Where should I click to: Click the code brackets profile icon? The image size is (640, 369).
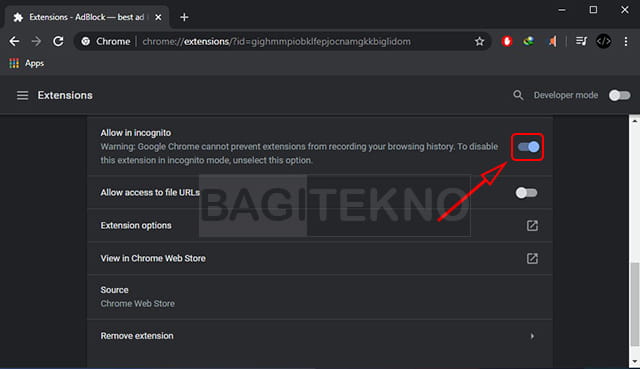[x=603, y=41]
